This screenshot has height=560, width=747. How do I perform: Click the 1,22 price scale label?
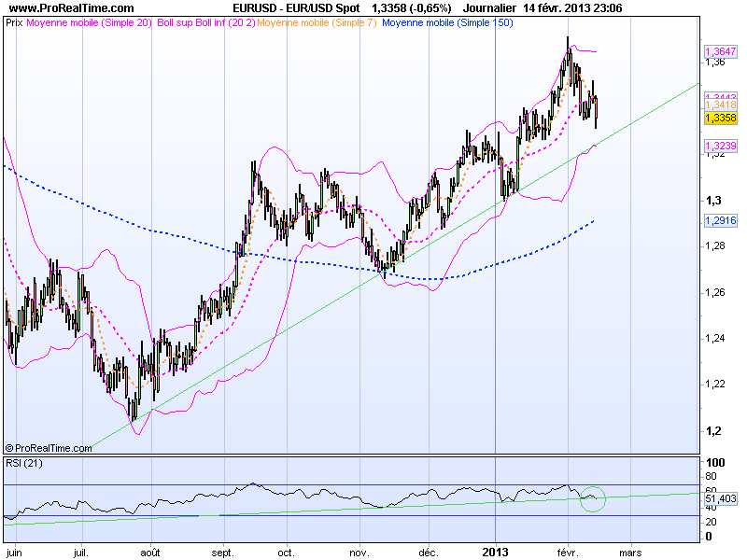coord(714,384)
